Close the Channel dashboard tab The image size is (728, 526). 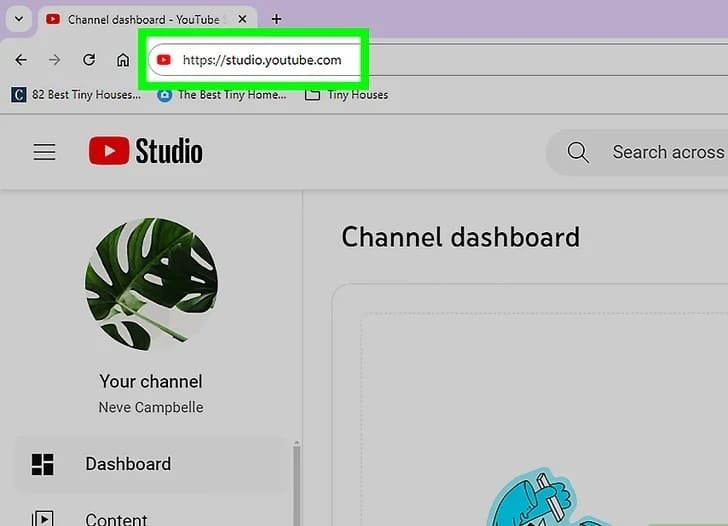(x=241, y=19)
